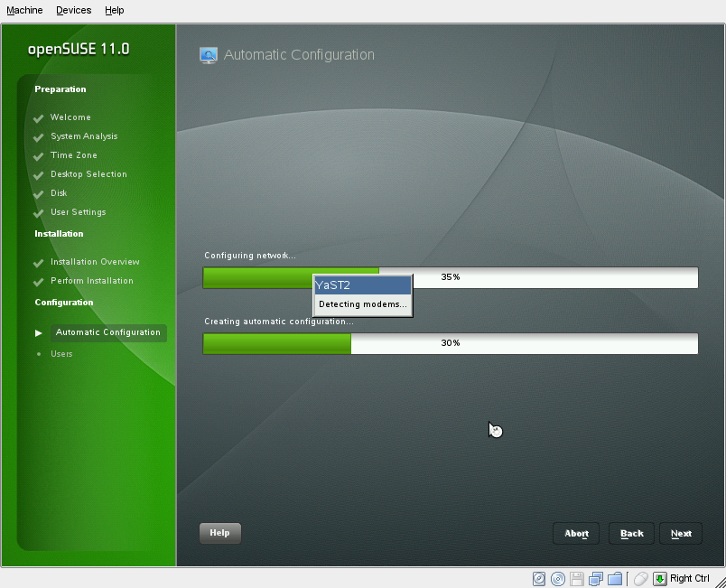726x588 pixels.
Task: Click the hard disk activity icon in status bar
Action: [538, 578]
